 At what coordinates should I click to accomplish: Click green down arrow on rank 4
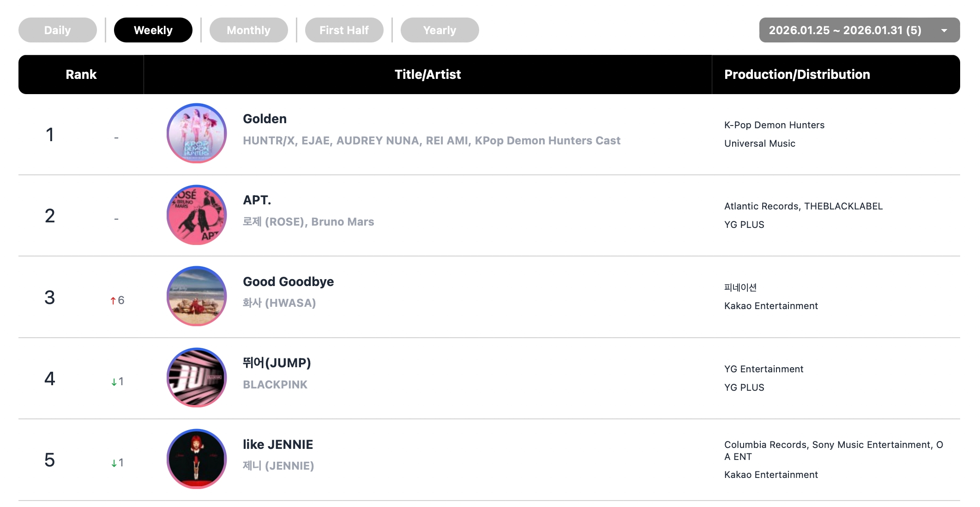coord(114,382)
